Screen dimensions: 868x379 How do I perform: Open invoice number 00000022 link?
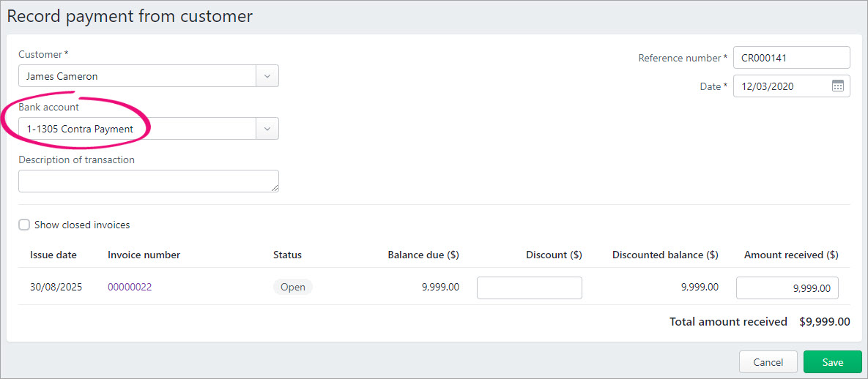coord(130,288)
